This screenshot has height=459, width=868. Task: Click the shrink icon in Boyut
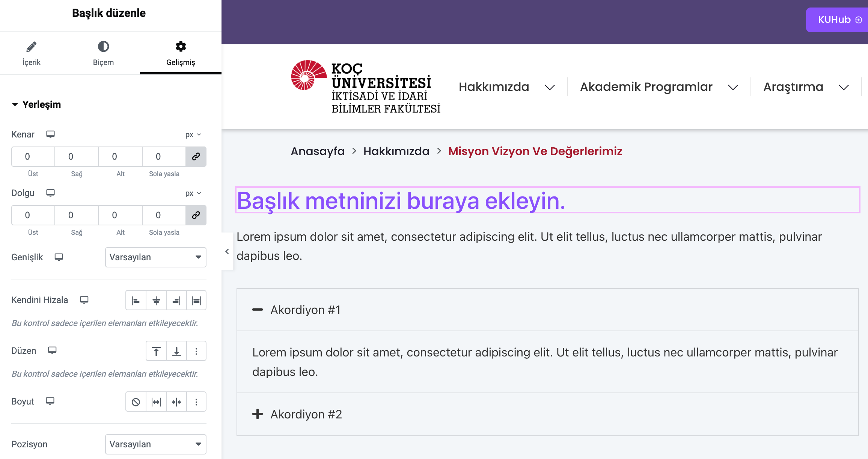tap(176, 402)
